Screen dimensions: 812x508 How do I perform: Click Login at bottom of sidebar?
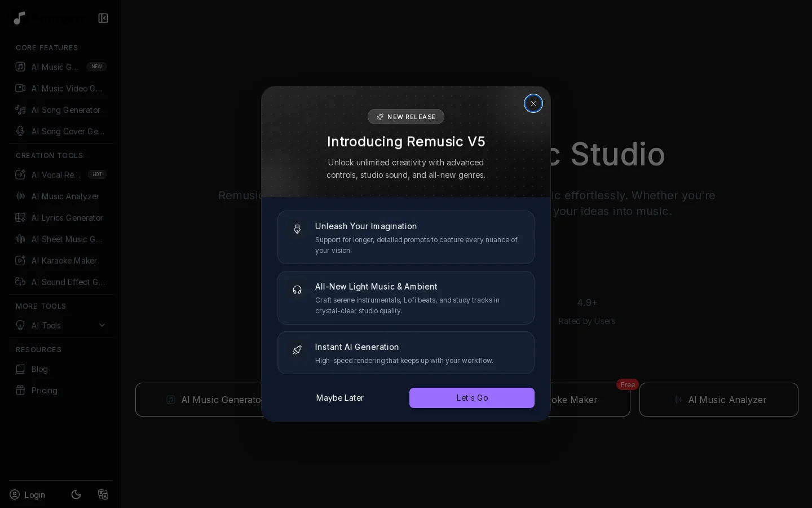tap(28, 494)
